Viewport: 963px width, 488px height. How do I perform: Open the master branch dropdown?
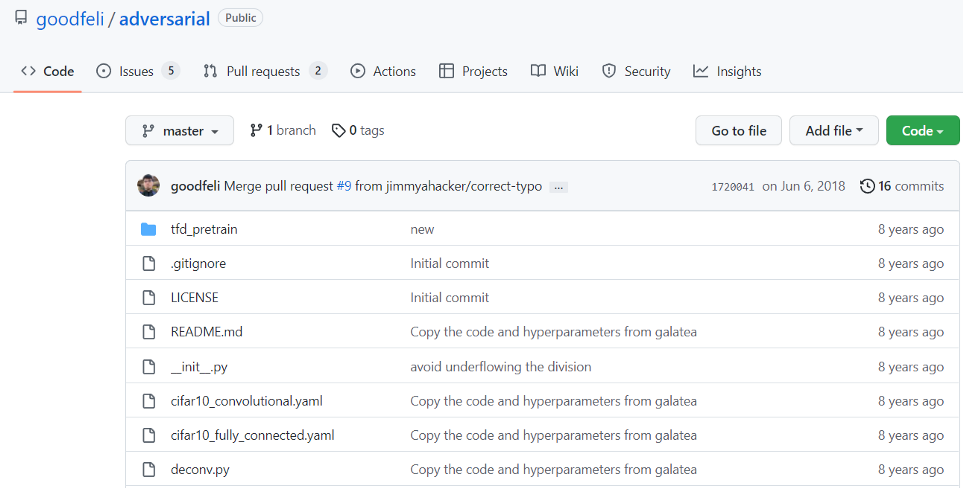(x=179, y=131)
